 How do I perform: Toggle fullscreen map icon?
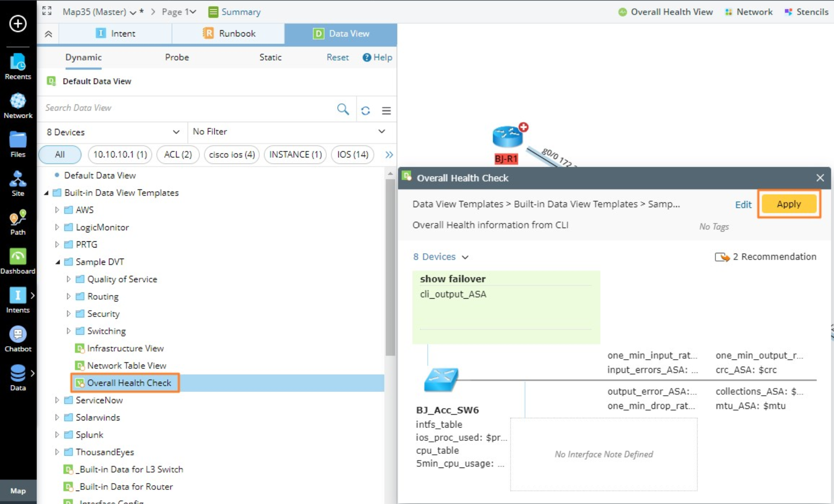[47, 11]
